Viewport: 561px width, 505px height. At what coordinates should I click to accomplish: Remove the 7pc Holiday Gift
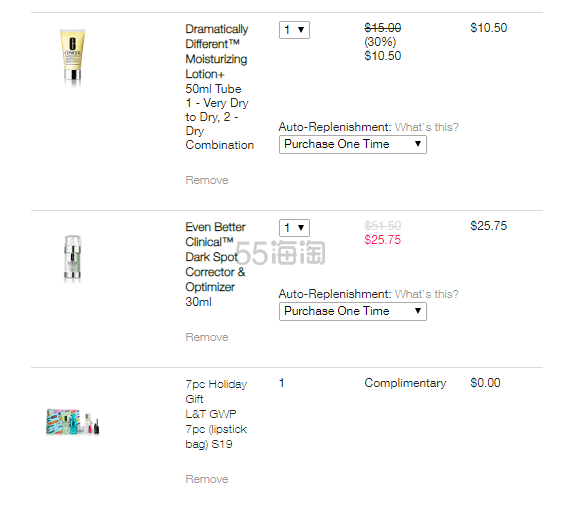(x=206, y=479)
